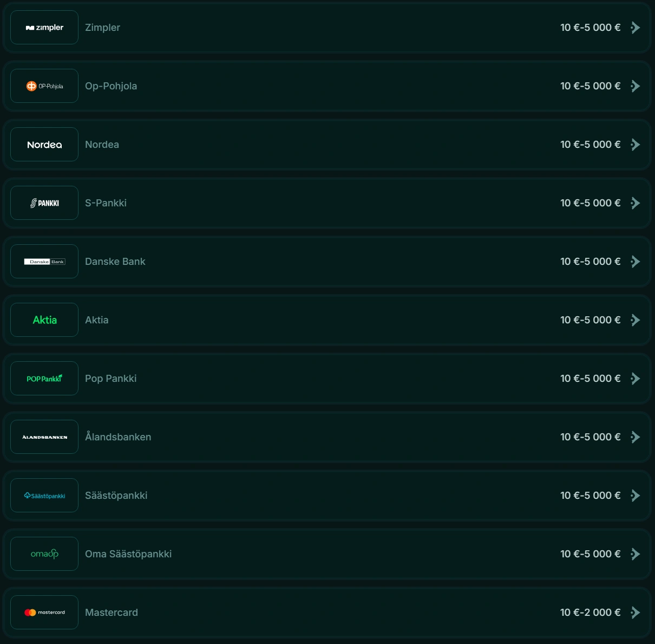Screen dimensions: 655x644
Task: Click the Nordea logo tile
Action: [x=44, y=145]
